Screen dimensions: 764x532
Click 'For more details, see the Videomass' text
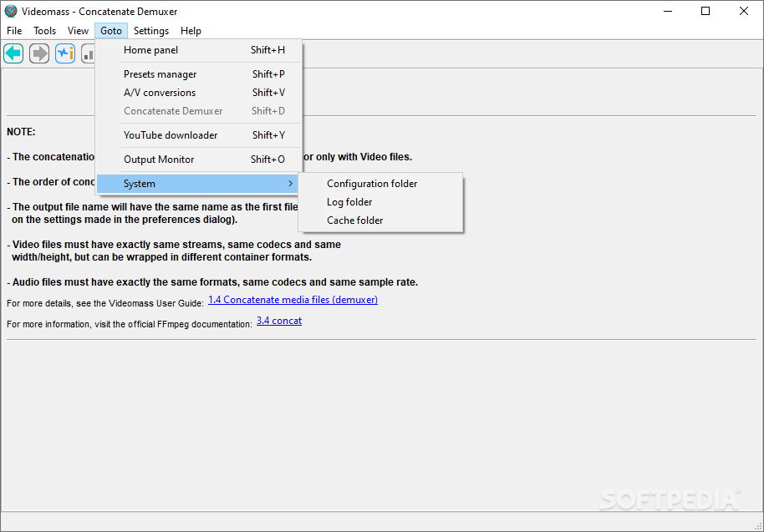pos(105,303)
